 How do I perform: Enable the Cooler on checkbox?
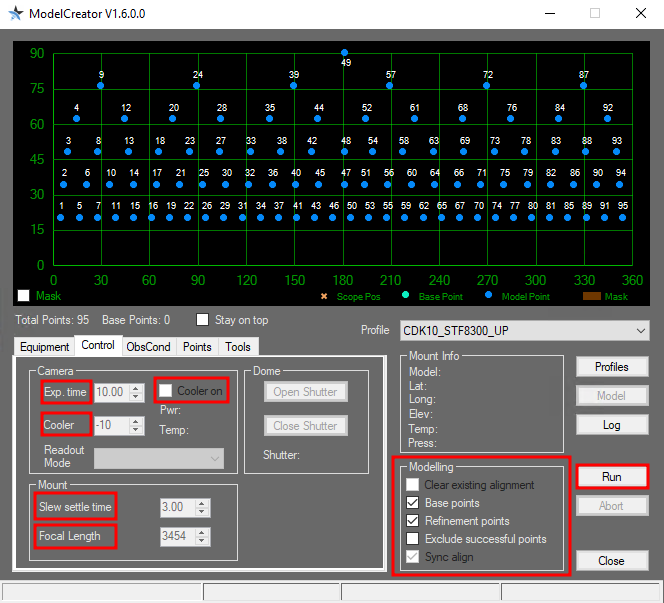167,391
